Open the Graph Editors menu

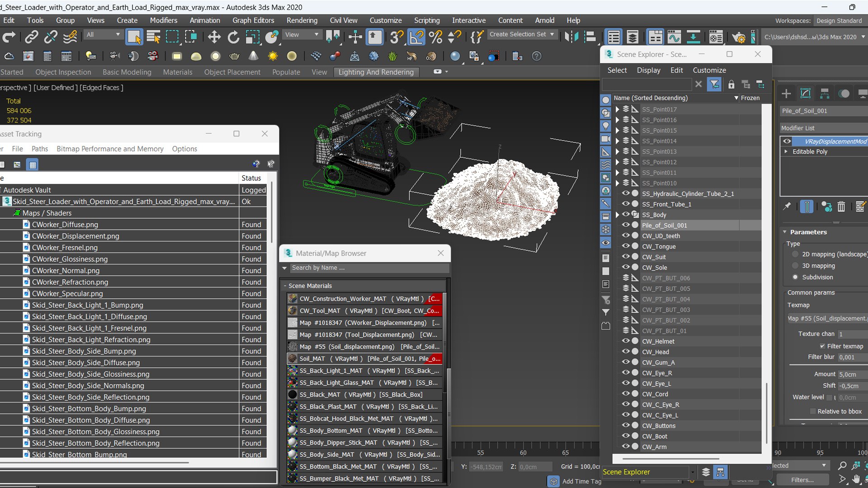click(253, 20)
